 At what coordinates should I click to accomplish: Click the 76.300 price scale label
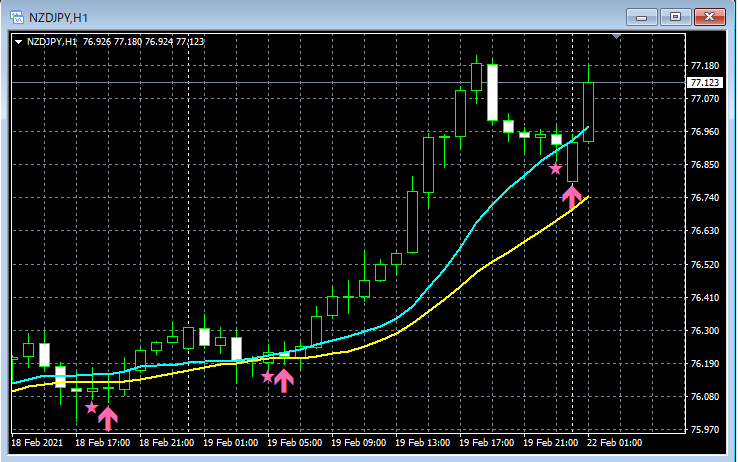pyautogui.click(x=705, y=331)
